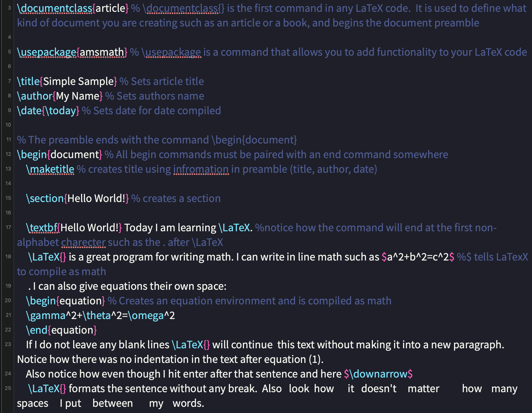
Task: Click inside the author name "My Name"
Action: (78, 96)
